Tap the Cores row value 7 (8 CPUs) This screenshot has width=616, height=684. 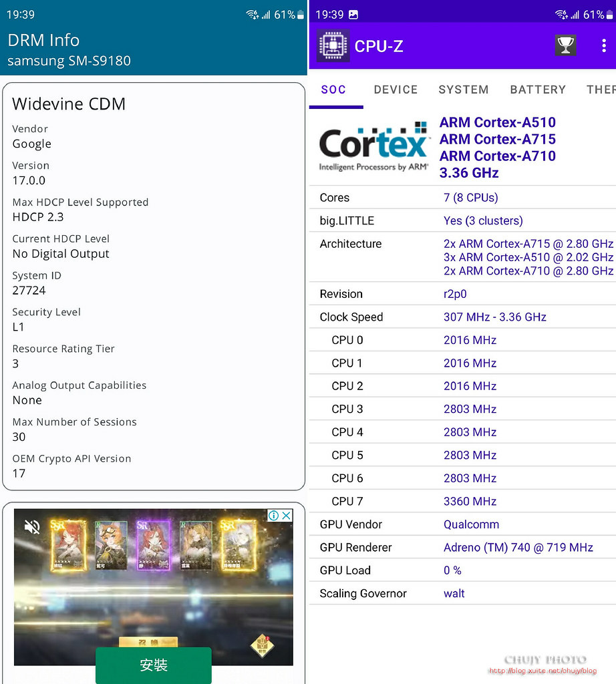click(471, 198)
